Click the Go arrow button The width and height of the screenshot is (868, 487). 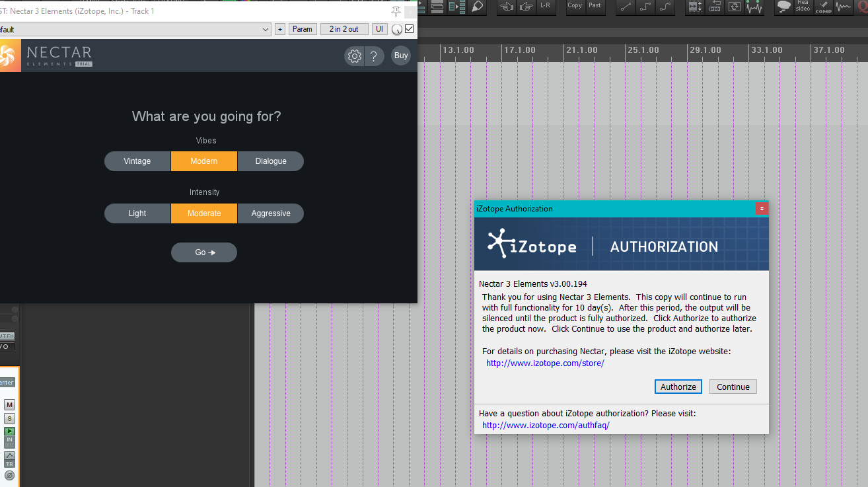pos(204,252)
